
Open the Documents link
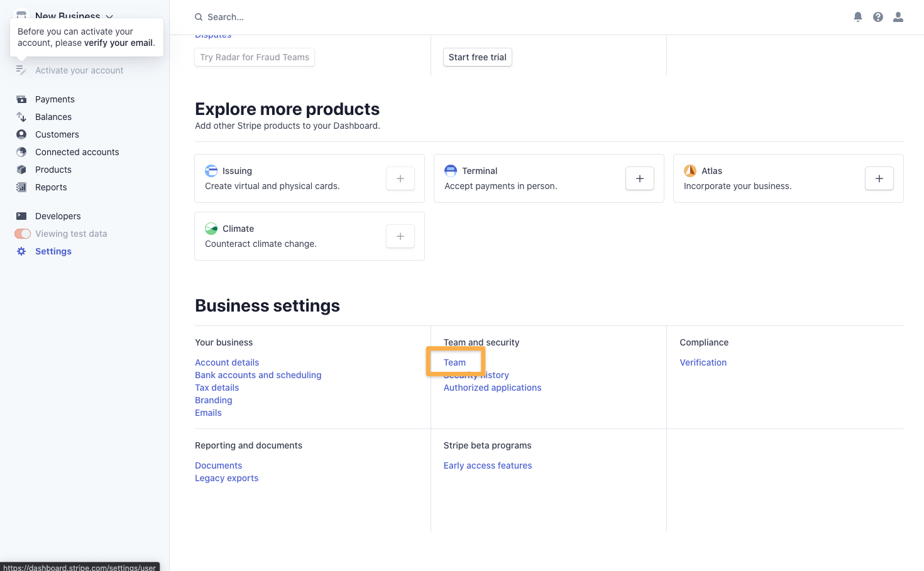pyautogui.click(x=219, y=465)
